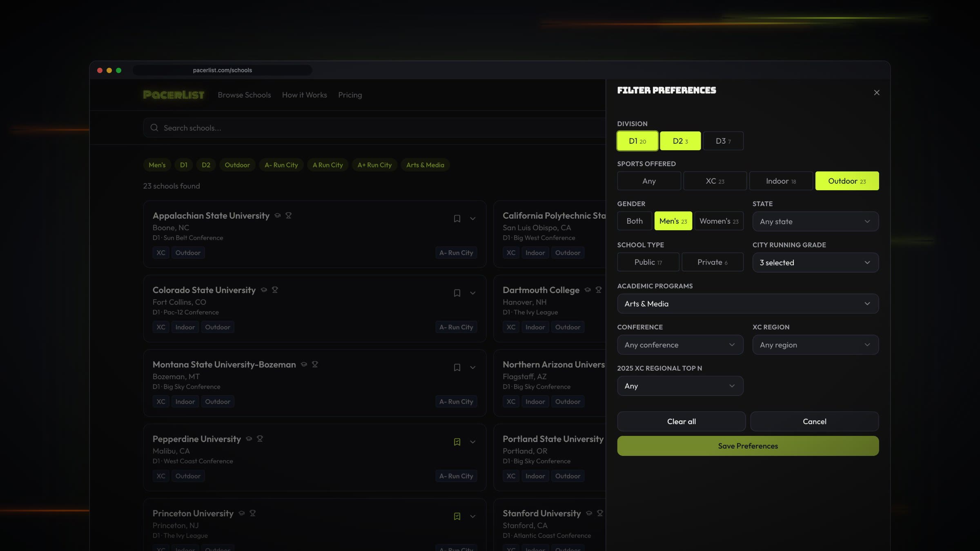Select Public school type
This screenshot has height=551, width=980.
(648, 262)
